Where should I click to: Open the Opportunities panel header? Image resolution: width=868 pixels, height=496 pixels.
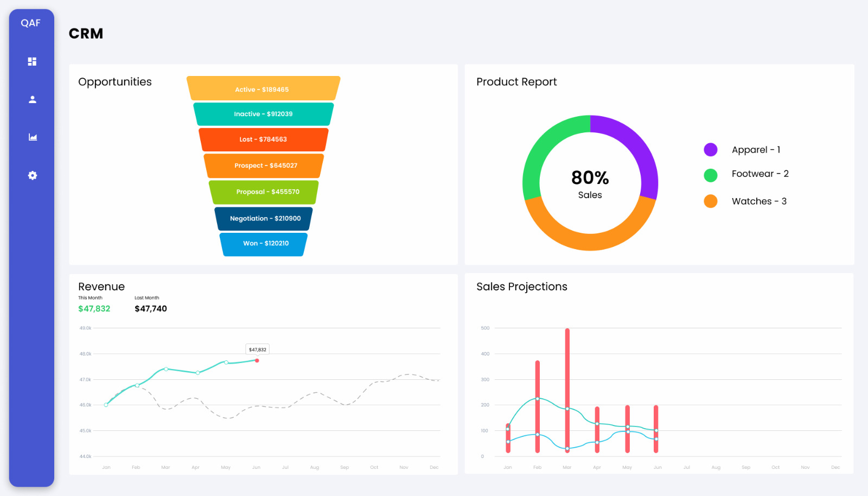tap(115, 81)
